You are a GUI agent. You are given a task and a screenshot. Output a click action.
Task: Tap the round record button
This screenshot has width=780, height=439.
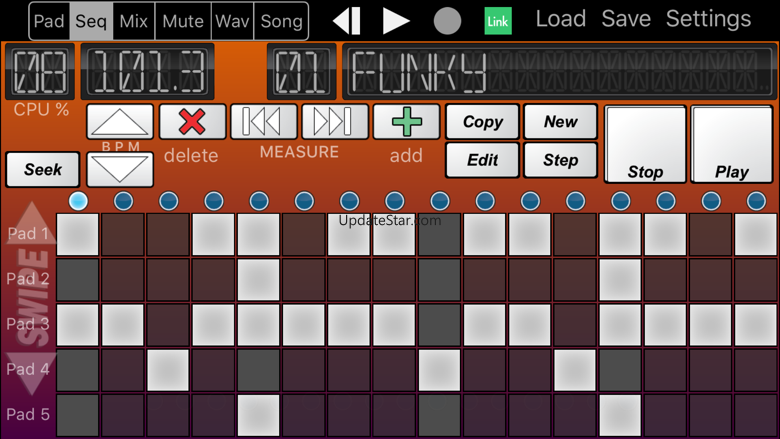[447, 21]
